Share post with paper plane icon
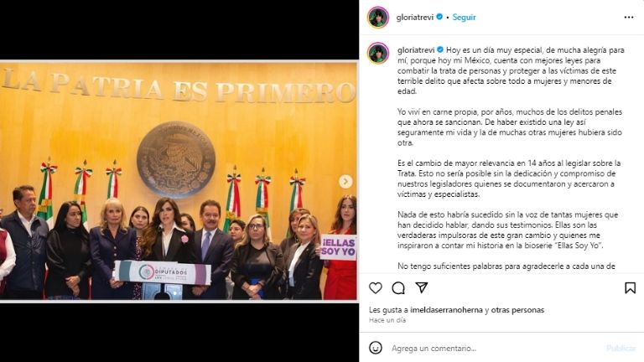644x362 pixels. (422, 287)
